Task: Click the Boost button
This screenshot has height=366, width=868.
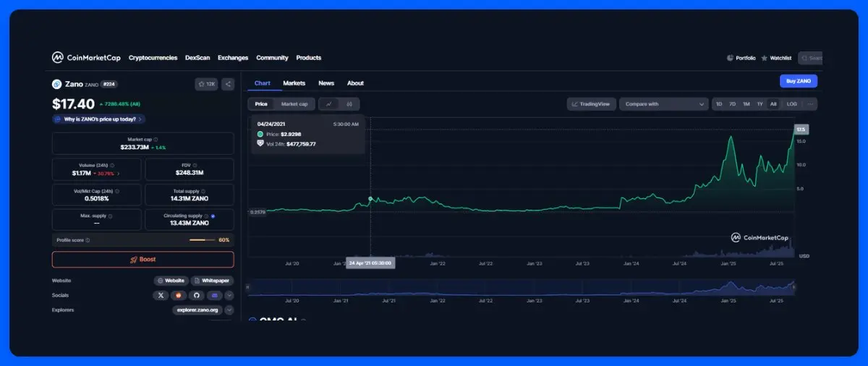Action: [142, 260]
